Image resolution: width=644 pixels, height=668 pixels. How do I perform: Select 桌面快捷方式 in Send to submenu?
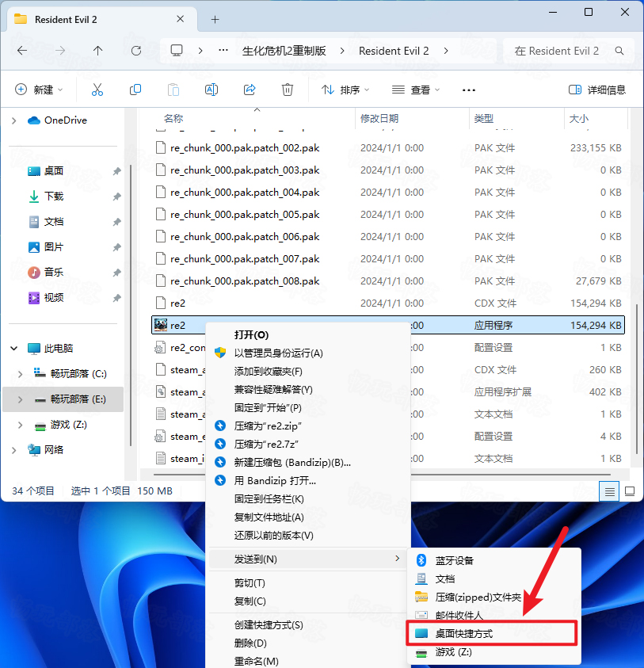coord(492,633)
